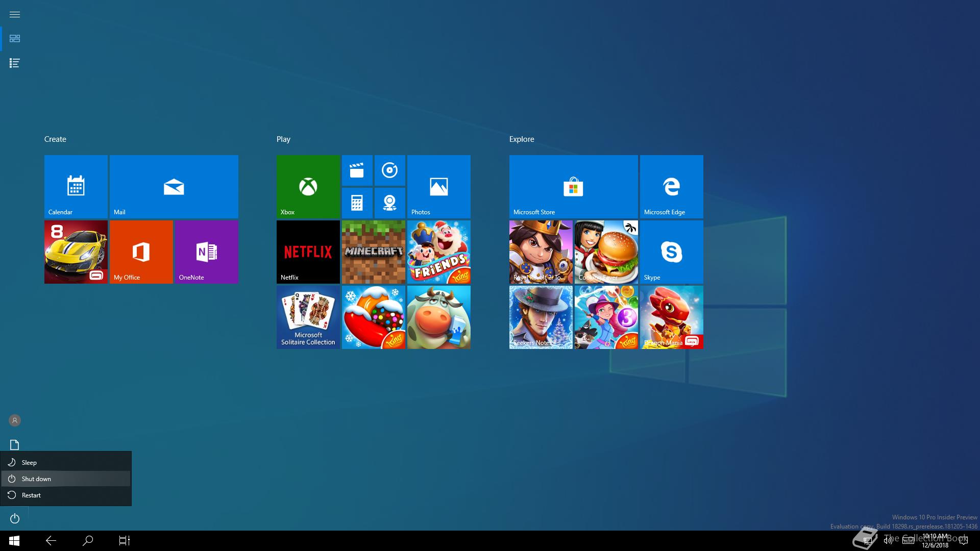Image resolution: width=980 pixels, height=551 pixels.
Task: Launch the Minecraft tile
Action: 373,252
